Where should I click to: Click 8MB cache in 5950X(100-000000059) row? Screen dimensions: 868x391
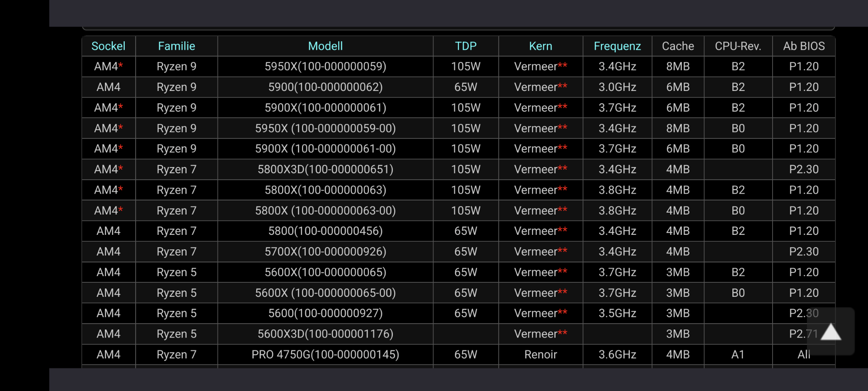click(678, 67)
